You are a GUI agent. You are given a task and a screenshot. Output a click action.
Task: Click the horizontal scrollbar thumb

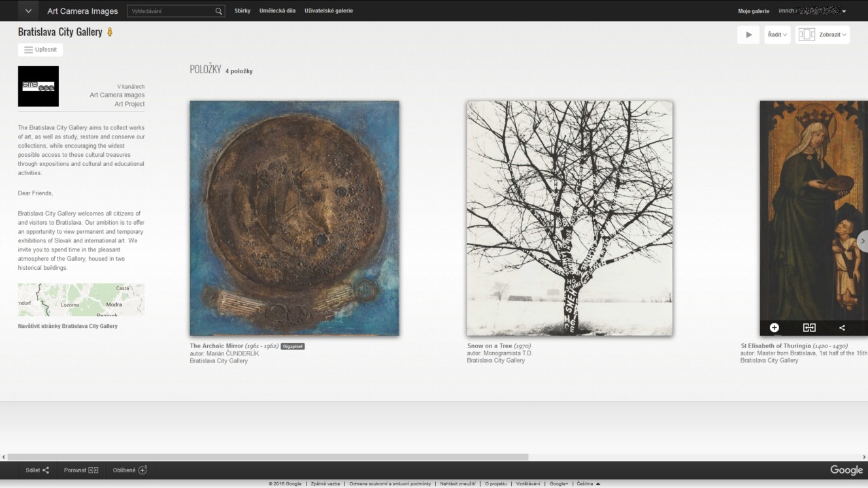268,457
